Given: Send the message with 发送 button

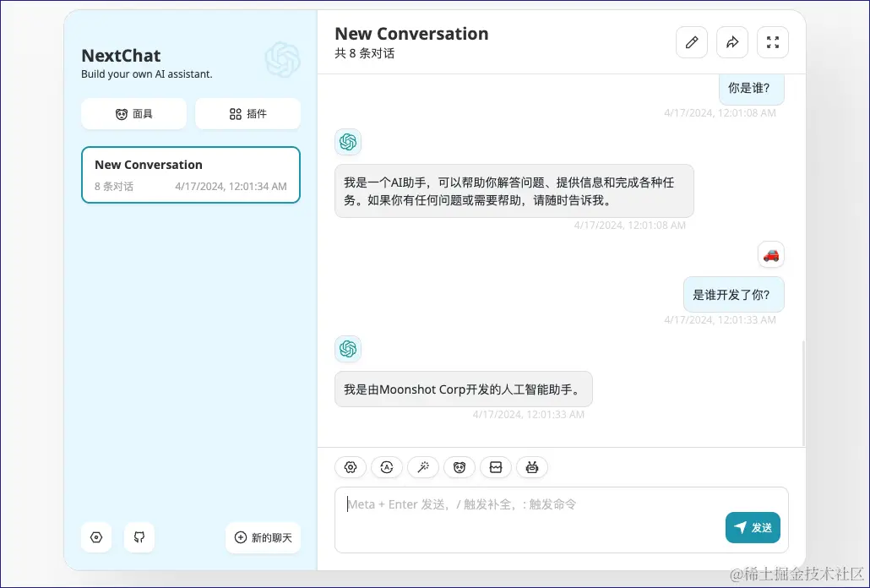Looking at the screenshot, I should tap(753, 527).
